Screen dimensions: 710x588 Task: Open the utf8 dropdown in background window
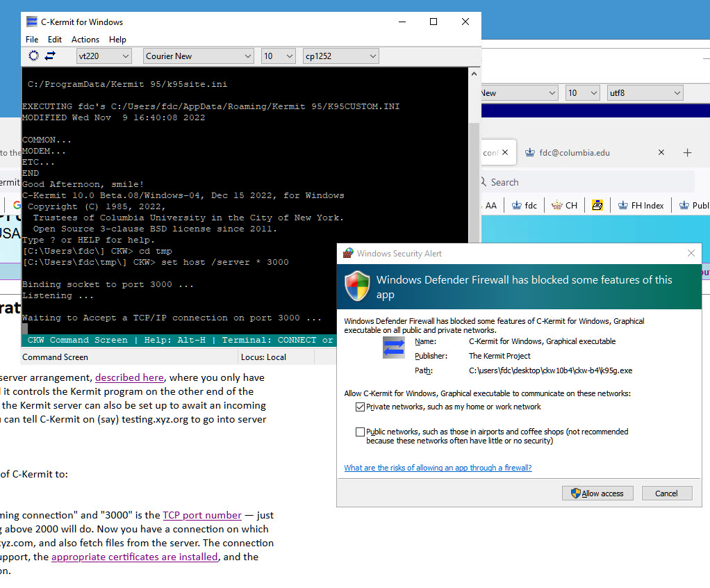pos(645,93)
